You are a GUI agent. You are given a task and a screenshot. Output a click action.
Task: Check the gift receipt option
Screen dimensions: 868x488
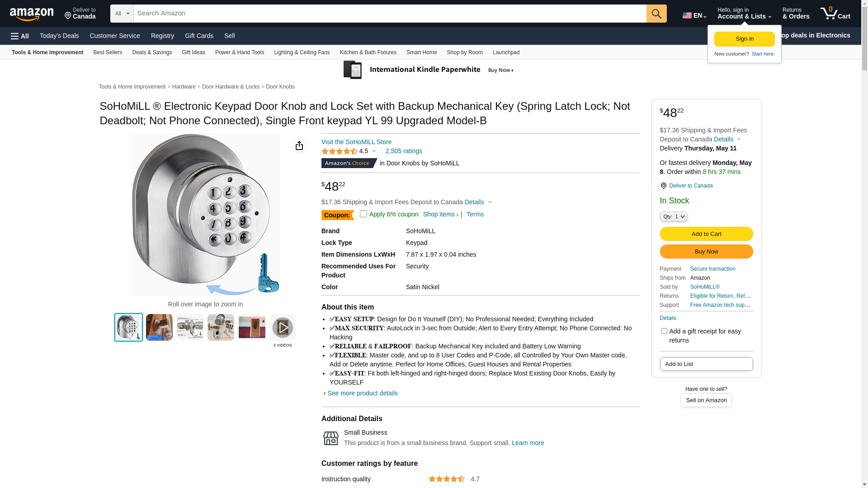tap(664, 331)
